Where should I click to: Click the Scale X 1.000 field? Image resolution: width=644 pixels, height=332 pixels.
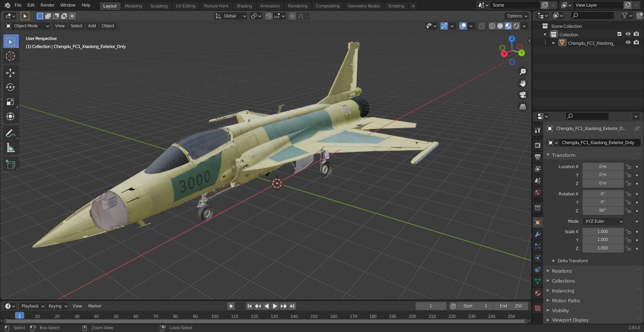click(603, 232)
